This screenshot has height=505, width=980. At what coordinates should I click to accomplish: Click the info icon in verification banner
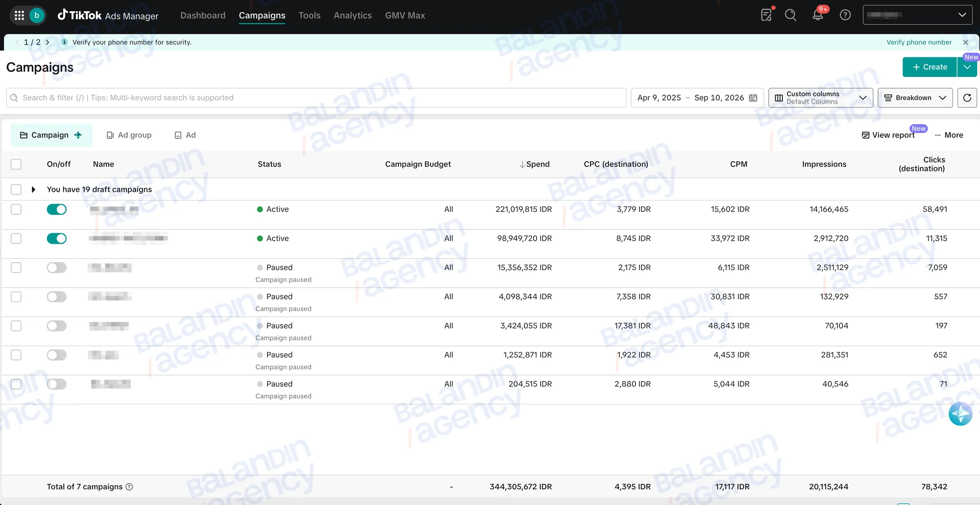click(x=64, y=42)
